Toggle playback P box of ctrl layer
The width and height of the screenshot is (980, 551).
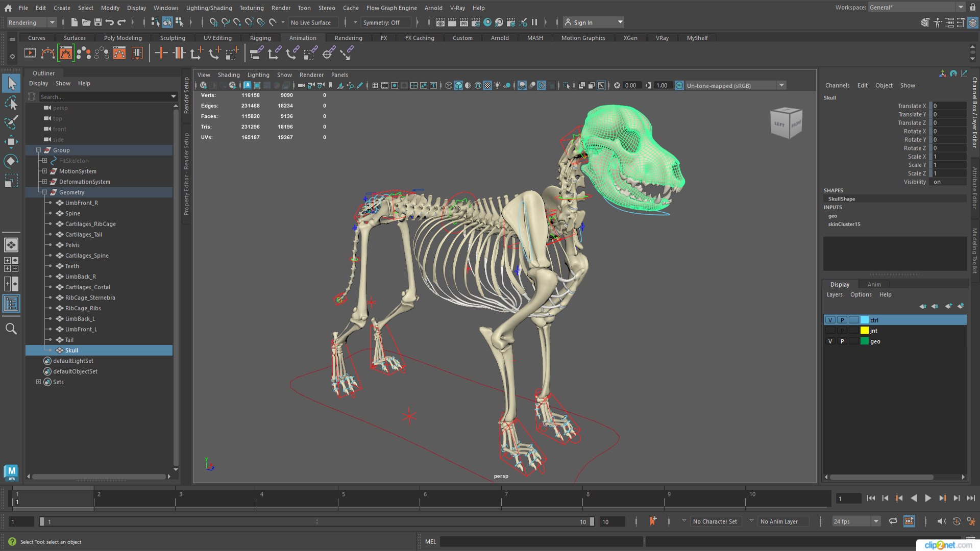coord(842,320)
